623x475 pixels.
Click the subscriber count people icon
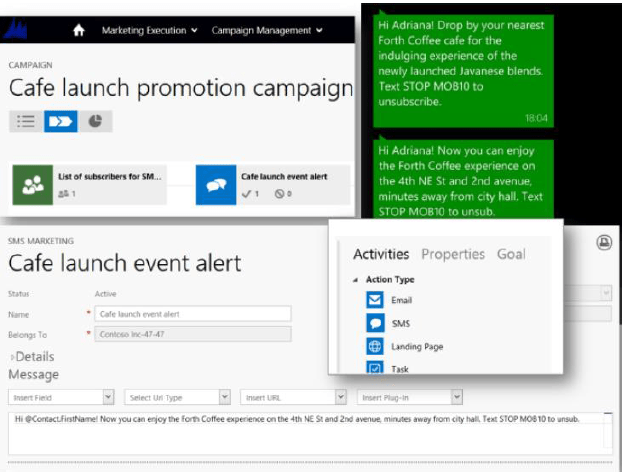(64, 194)
